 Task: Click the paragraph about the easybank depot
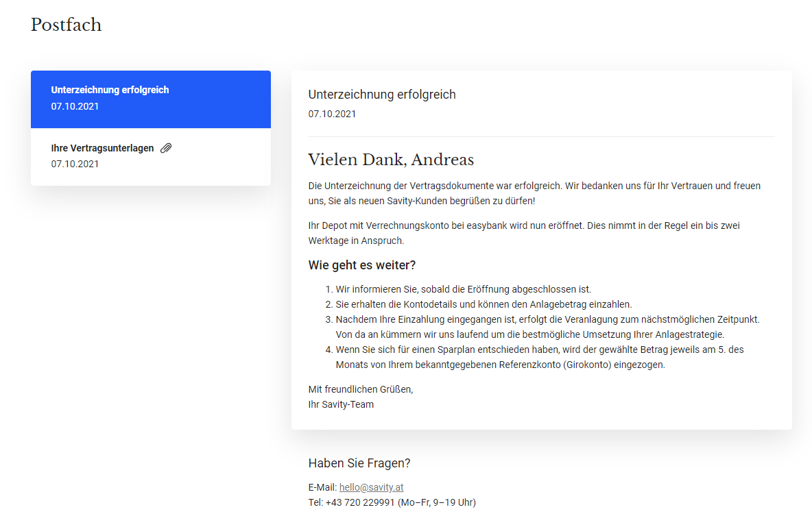click(x=523, y=232)
